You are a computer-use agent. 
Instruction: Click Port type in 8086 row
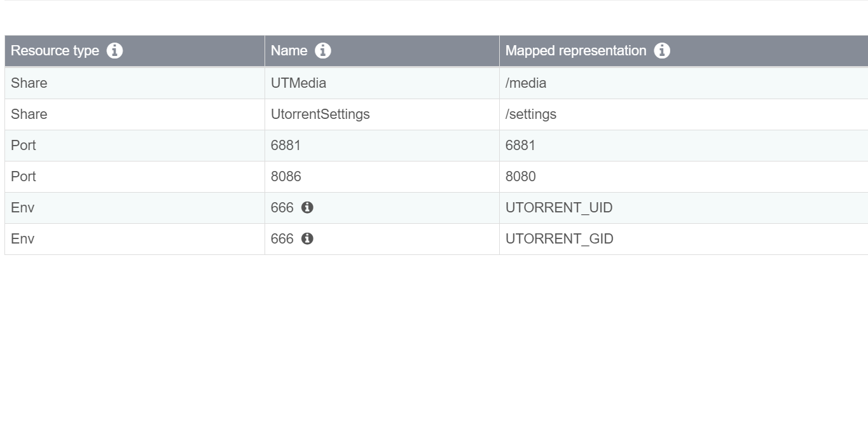point(24,177)
